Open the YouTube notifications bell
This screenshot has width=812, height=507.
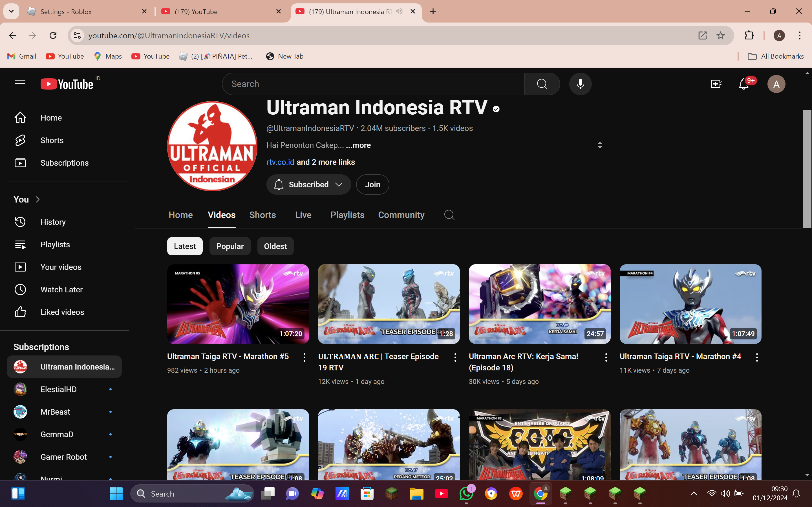743,84
